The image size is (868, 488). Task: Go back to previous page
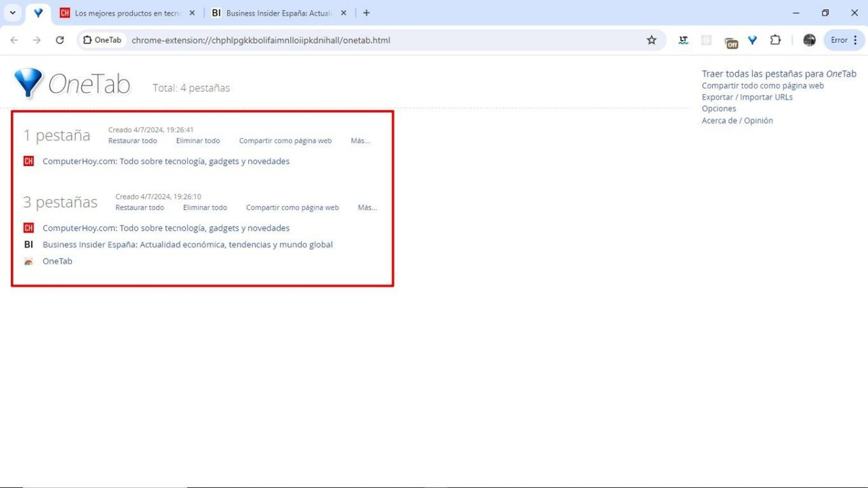pyautogui.click(x=14, y=40)
